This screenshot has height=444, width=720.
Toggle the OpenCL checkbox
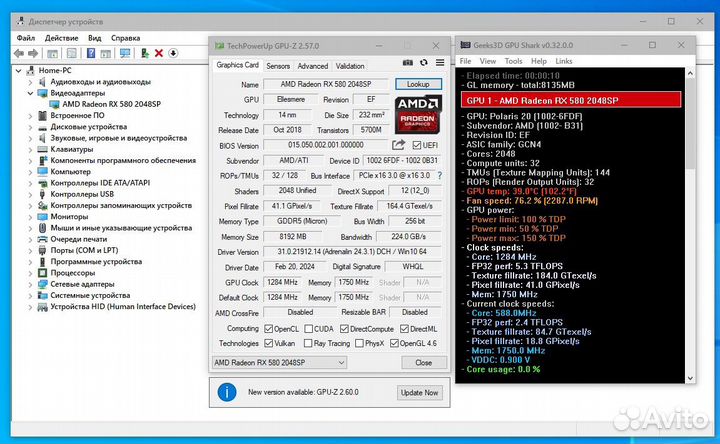point(269,329)
